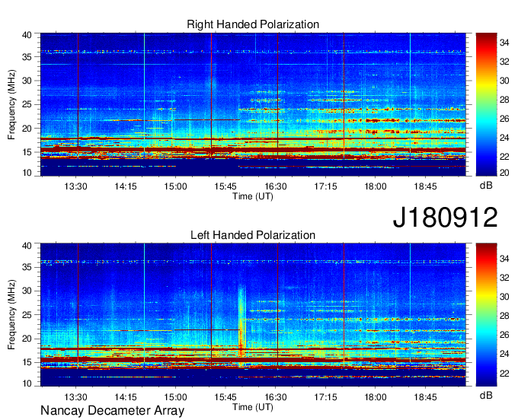Click the '18:45' time tick of Left Handed plot
The width and height of the screenshot is (518, 420).
[x=425, y=397]
